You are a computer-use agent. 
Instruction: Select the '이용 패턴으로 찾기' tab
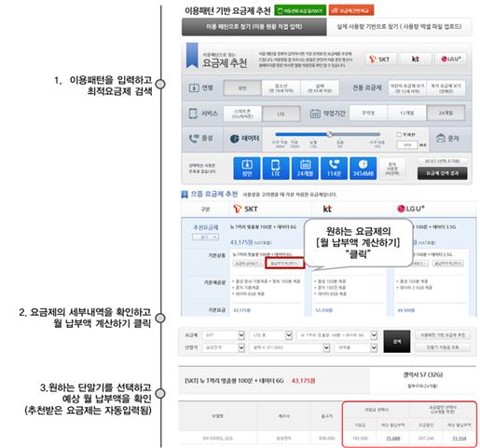point(254,27)
